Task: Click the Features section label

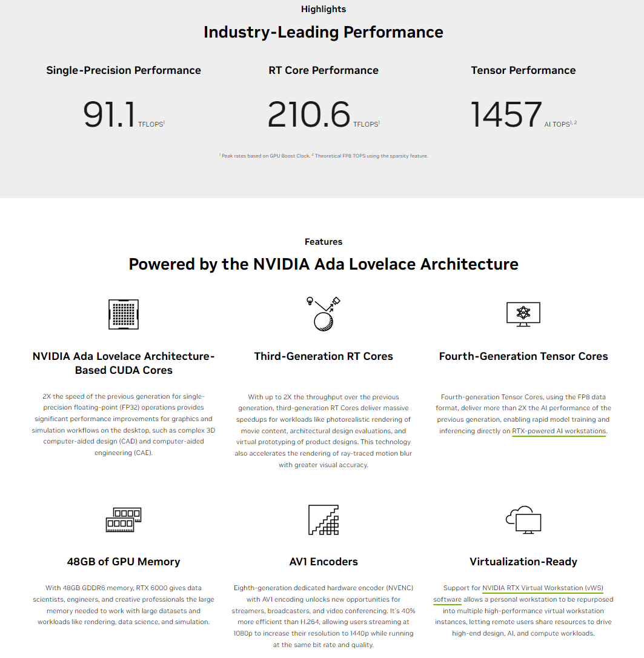Action: click(x=324, y=242)
